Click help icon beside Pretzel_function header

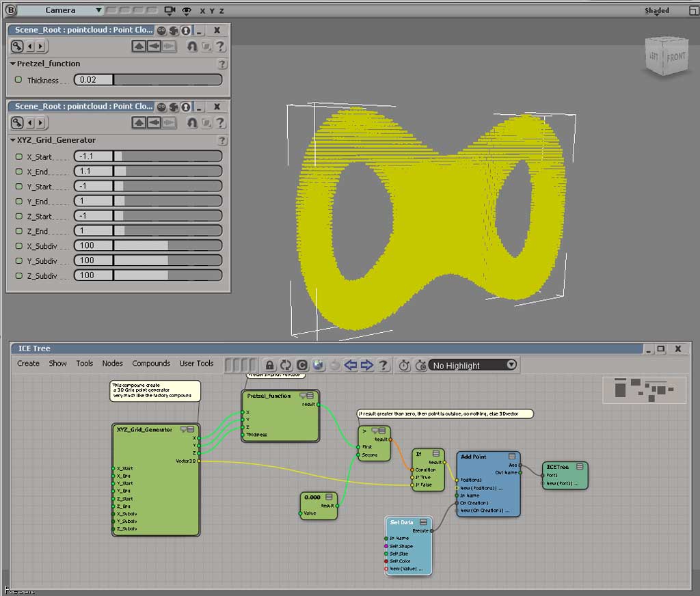point(221,64)
